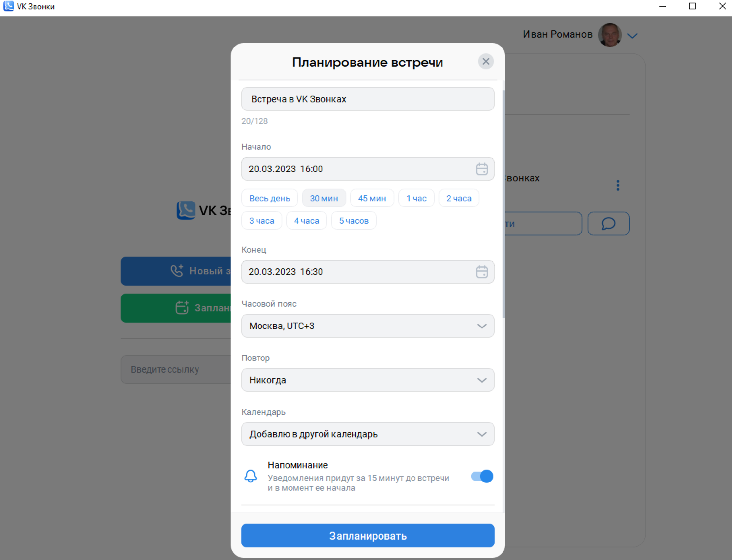The height and width of the screenshot is (560, 732).
Task: Click Ivan Romanov's profile avatar
Action: 610,35
